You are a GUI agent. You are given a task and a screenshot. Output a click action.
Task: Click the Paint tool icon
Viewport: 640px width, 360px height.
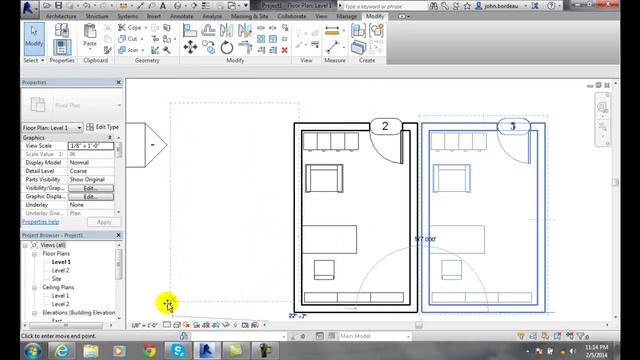(x=167, y=39)
